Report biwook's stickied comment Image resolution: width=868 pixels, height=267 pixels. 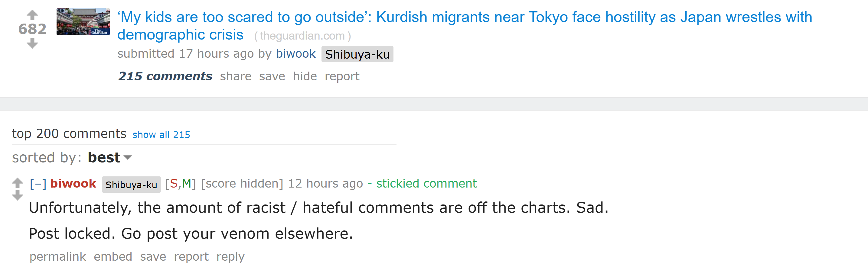[191, 257]
